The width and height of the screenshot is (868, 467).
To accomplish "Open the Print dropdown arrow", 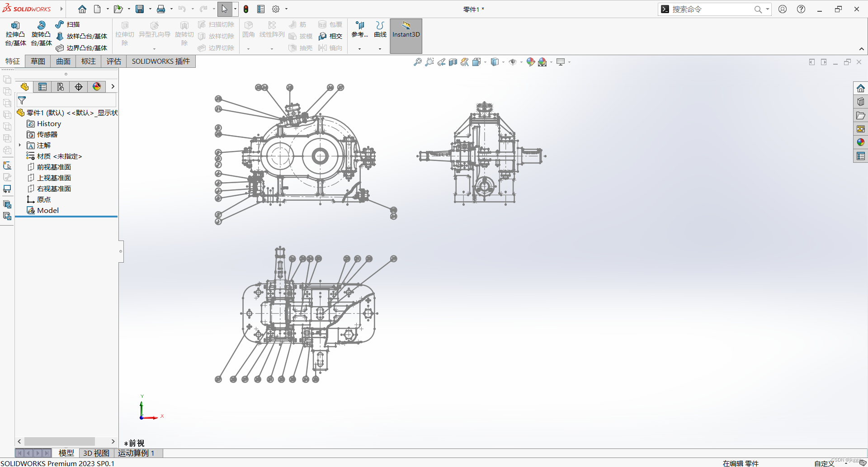I will tap(171, 9).
